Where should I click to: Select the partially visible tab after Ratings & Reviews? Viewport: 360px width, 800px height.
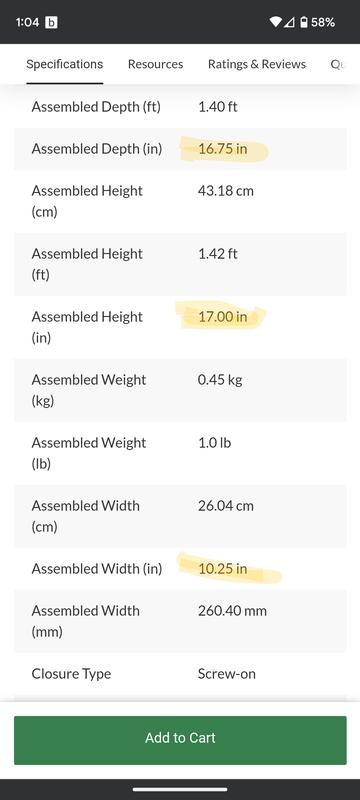click(337, 64)
